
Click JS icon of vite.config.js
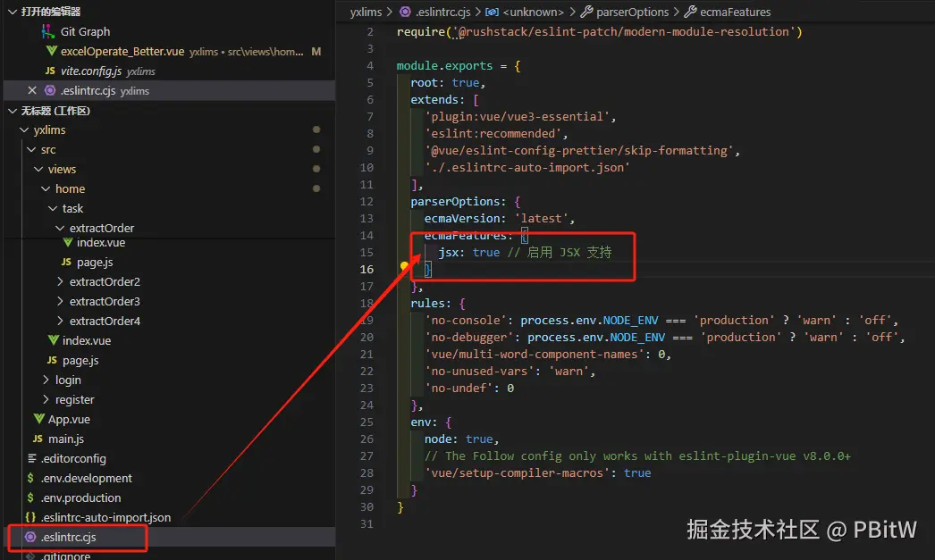pos(51,71)
